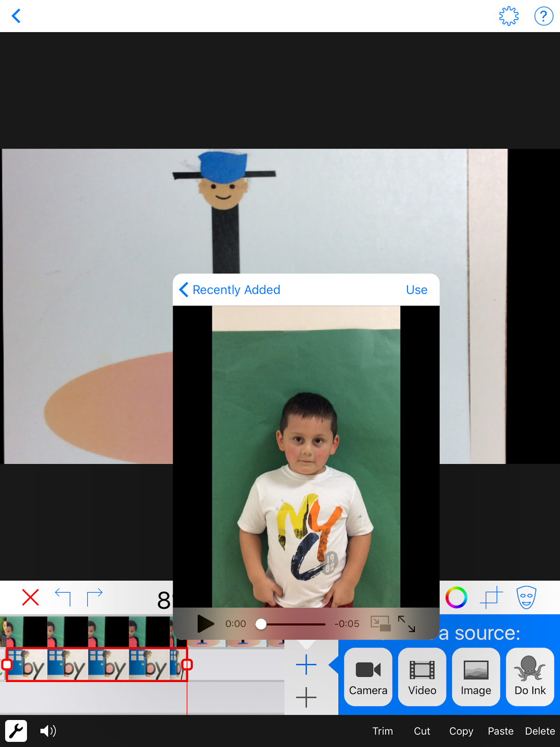The width and height of the screenshot is (560, 747).
Task: Expand video to fullscreen
Action: point(406,623)
